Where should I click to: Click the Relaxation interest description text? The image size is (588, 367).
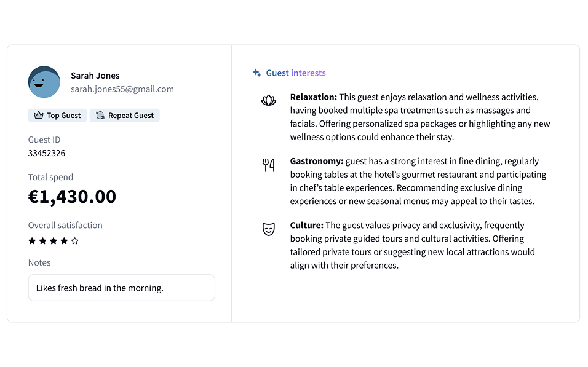click(420, 117)
